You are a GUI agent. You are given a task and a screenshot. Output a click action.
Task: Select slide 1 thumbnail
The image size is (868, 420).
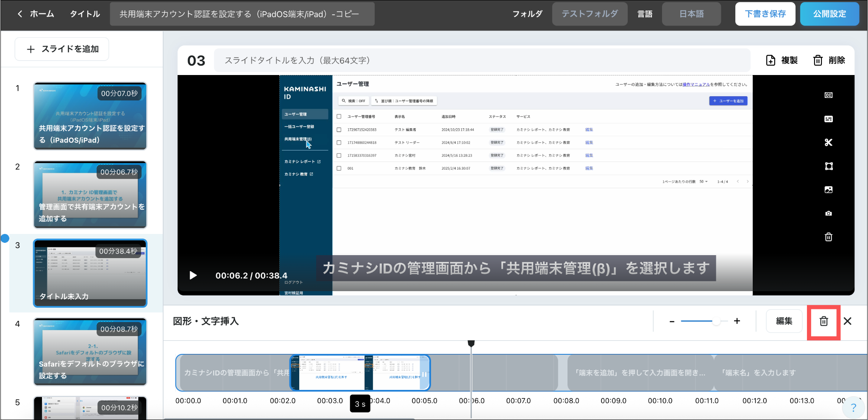click(x=90, y=116)
